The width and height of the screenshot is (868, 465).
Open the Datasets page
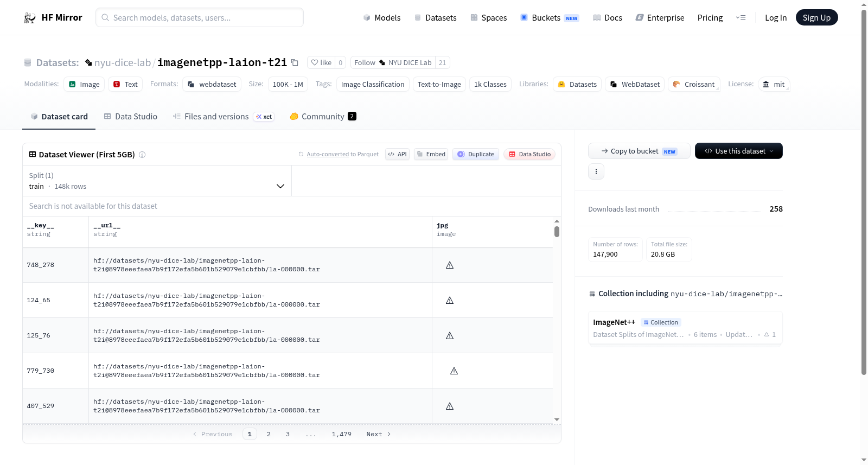click(x=435, y=18)
